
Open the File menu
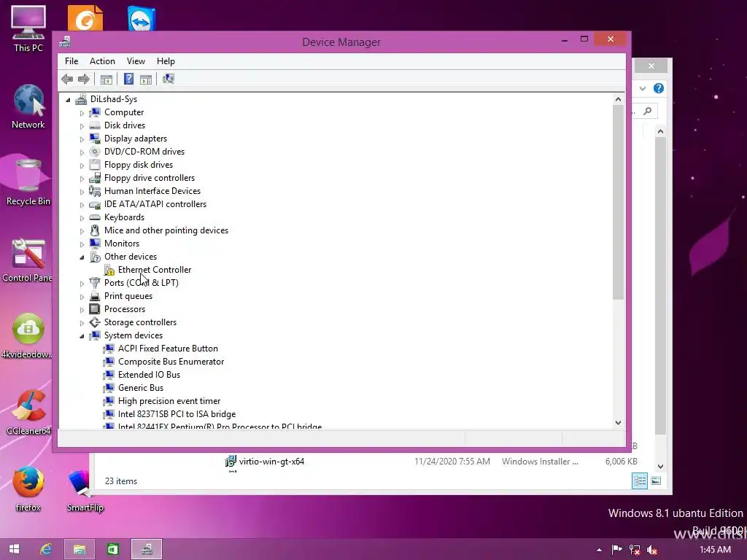point(71,61)
